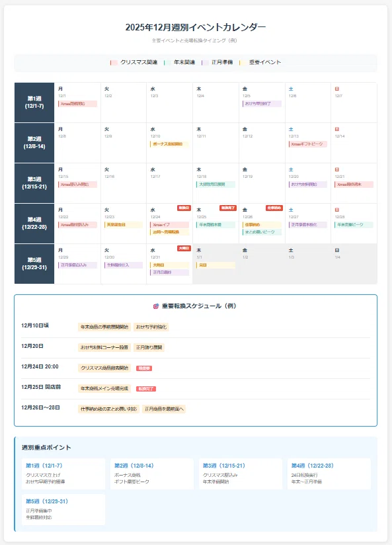This screenshot has width=392, height=545.
Task: Click the 年末商戦ピーク event on 12/28
Action: [x=354, y=224]
